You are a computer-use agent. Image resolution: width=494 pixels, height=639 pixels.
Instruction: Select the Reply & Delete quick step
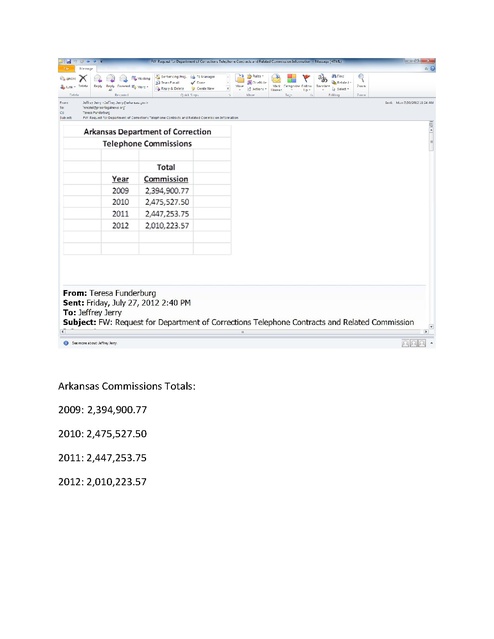tap(170, 88)
